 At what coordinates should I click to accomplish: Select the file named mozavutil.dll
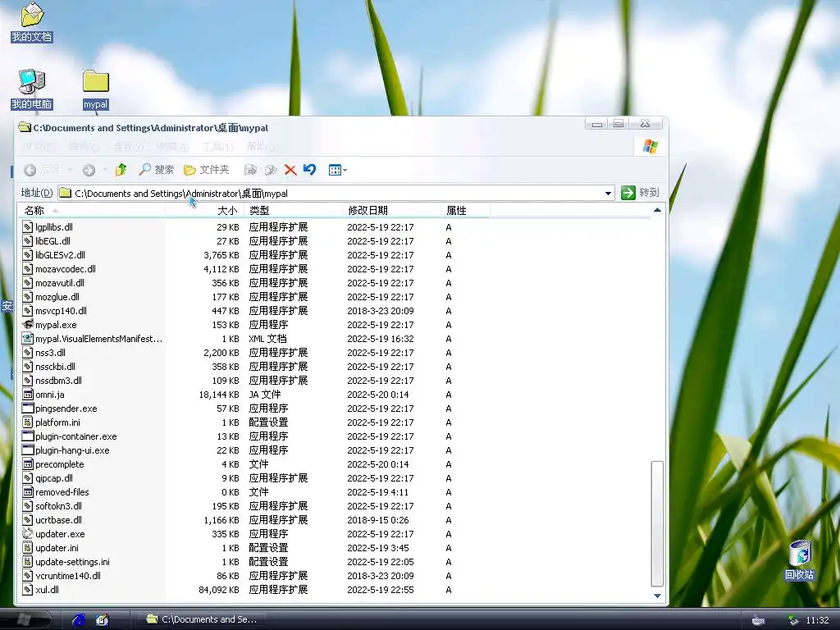(59, 283)
